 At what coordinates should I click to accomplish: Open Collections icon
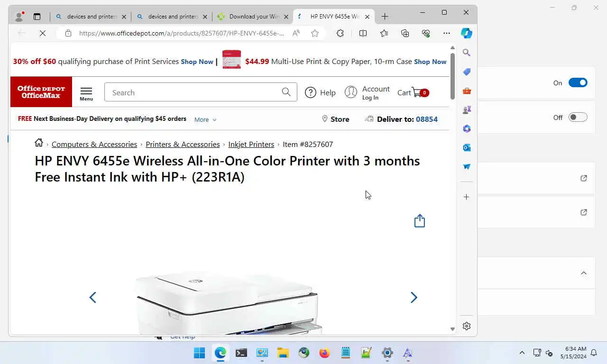(x=405, y=33)
